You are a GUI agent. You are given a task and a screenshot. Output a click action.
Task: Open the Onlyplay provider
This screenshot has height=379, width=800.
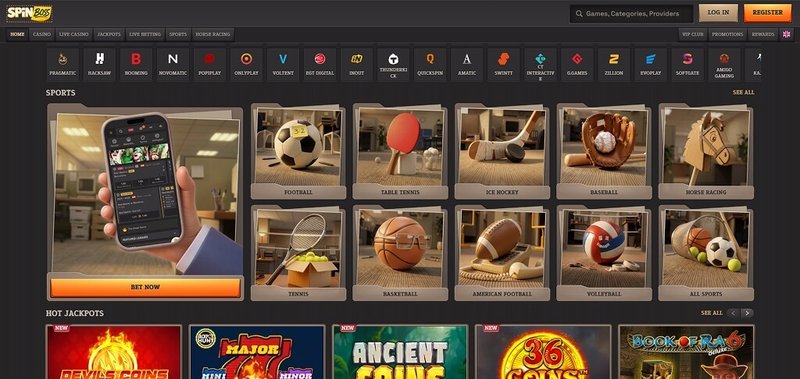(x=246, y=64)
